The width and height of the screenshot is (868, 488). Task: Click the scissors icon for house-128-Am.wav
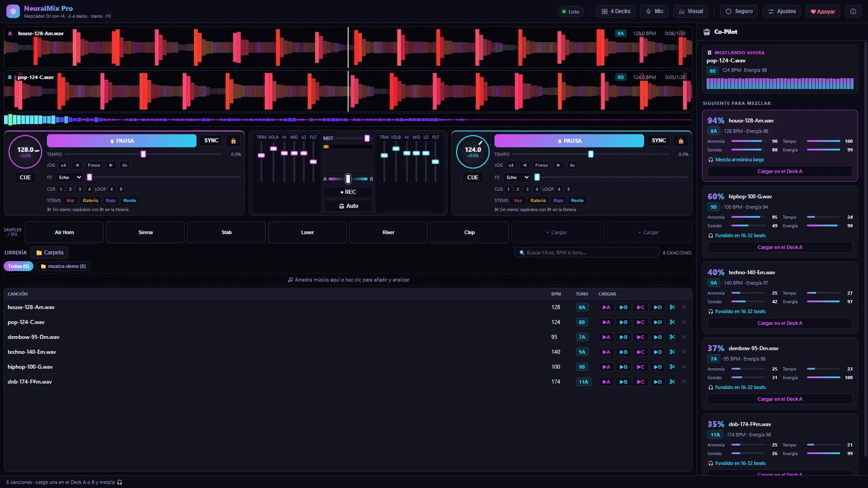point(672,307)
